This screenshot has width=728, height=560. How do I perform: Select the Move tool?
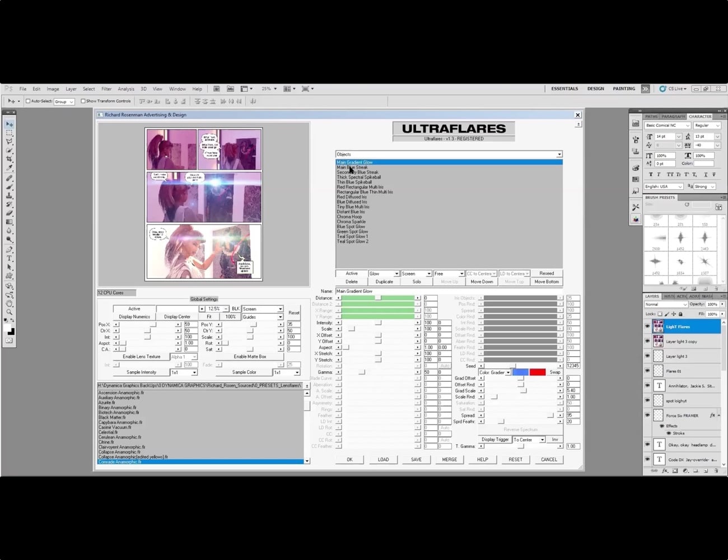9,124
